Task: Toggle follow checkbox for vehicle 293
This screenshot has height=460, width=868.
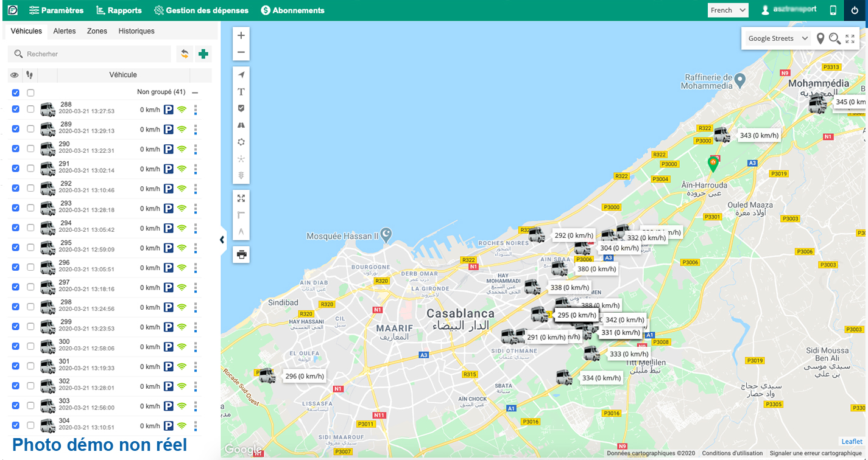Action: pos(30,208)
